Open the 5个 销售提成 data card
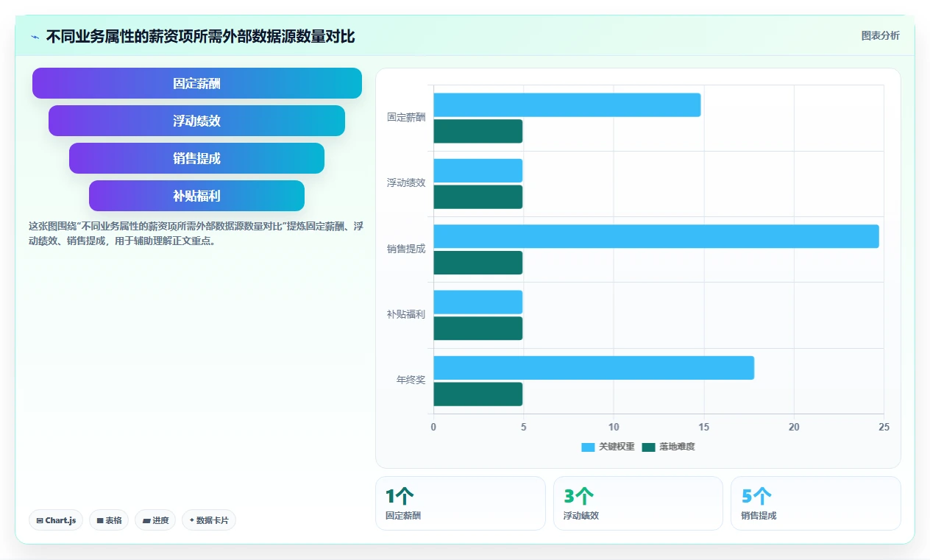The width and height of the screenshot is (930, 560). [816, 503]
